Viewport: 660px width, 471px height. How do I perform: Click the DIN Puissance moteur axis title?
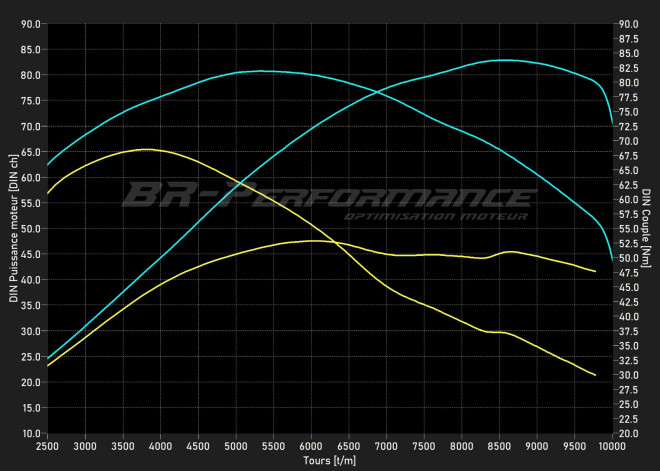(x=14, y=228)
